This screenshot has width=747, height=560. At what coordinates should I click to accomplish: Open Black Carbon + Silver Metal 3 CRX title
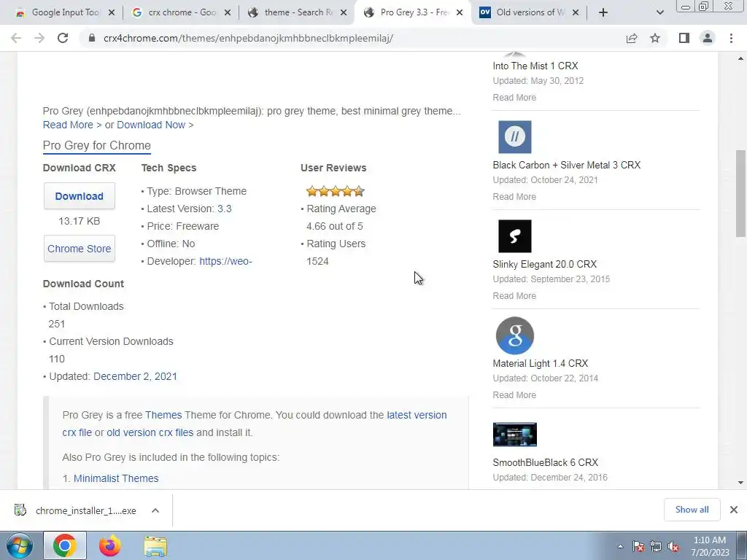click(566, 165)
